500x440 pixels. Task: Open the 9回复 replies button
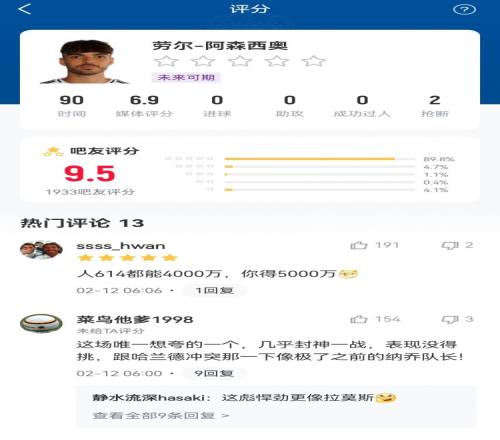[x=214, y=373]
